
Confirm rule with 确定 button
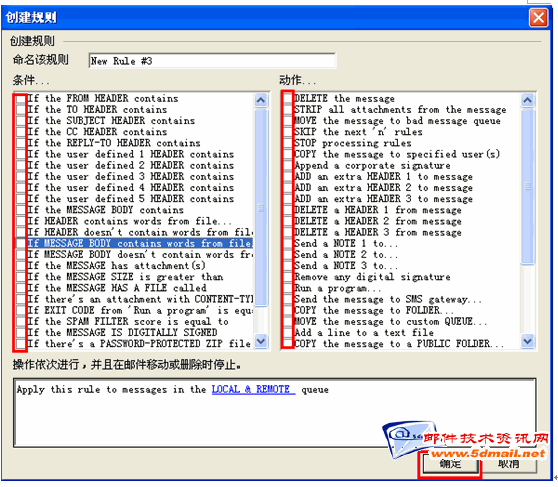[x=450, y=464]
